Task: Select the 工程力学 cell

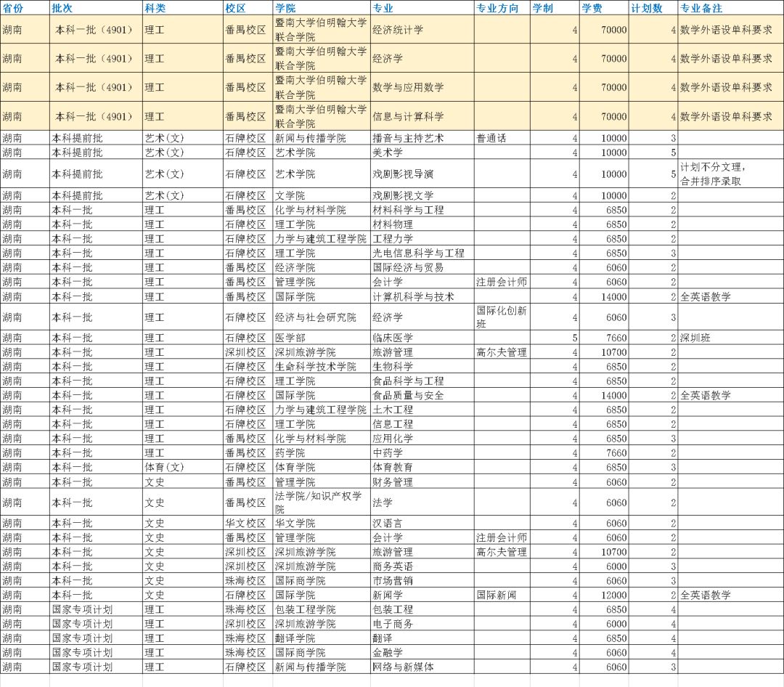Action: [422, 239]
